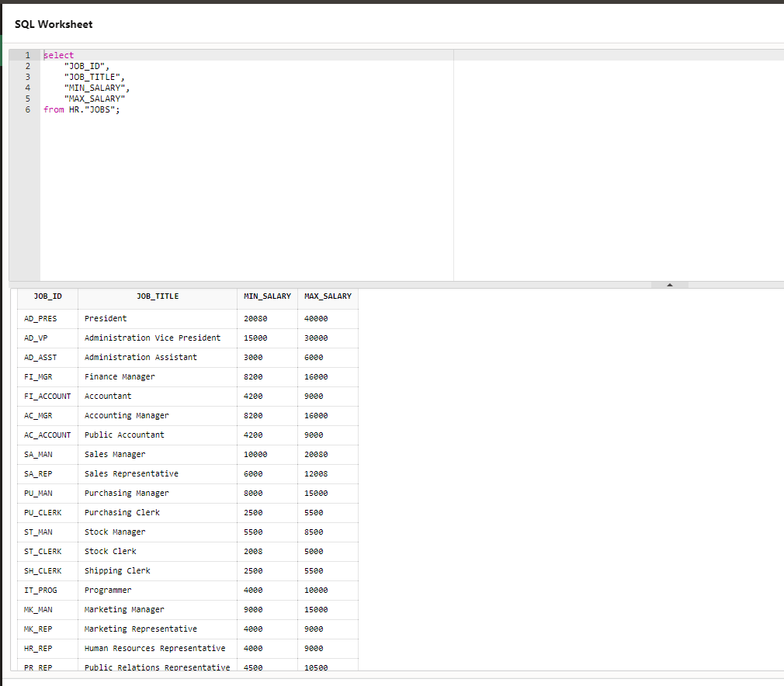Click the JOB_TITLE string on line 3
The width and height of the screenshot is (784, 686).
(93, 77)
